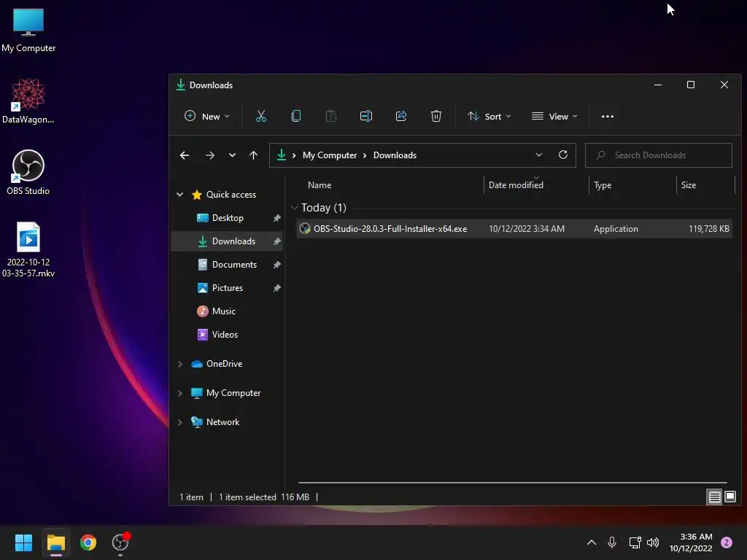Open the My Computer desktop icon
Screen dimensions: 747x560
click(x=28, y=31)
